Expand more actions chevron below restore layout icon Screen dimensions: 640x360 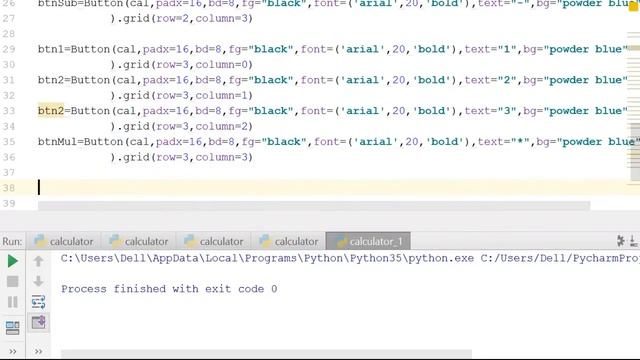[x=13, y=351]
